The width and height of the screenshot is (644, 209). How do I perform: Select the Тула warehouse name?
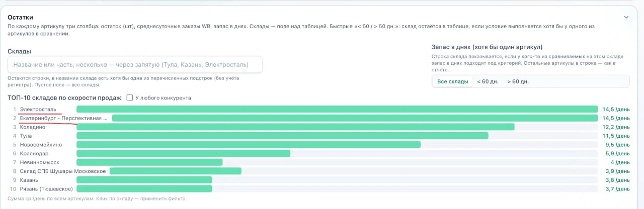tap(26, 136)
